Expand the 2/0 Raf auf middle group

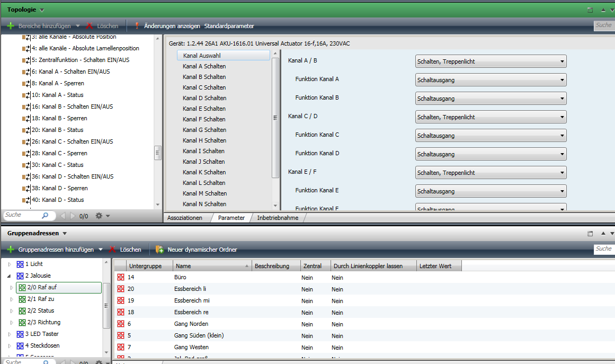point(12,288)
